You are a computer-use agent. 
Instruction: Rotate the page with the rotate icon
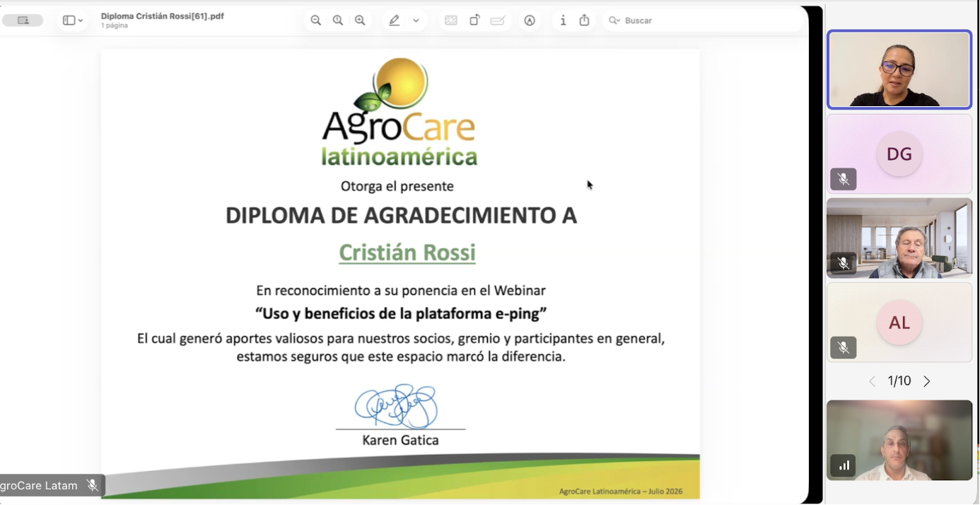[474, 21]
